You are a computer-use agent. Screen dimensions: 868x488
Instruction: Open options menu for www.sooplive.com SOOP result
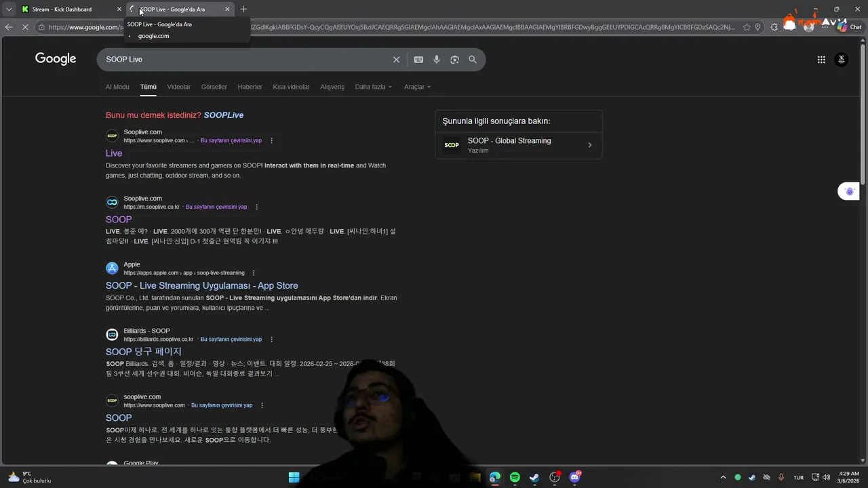click(x=262, y=405)
